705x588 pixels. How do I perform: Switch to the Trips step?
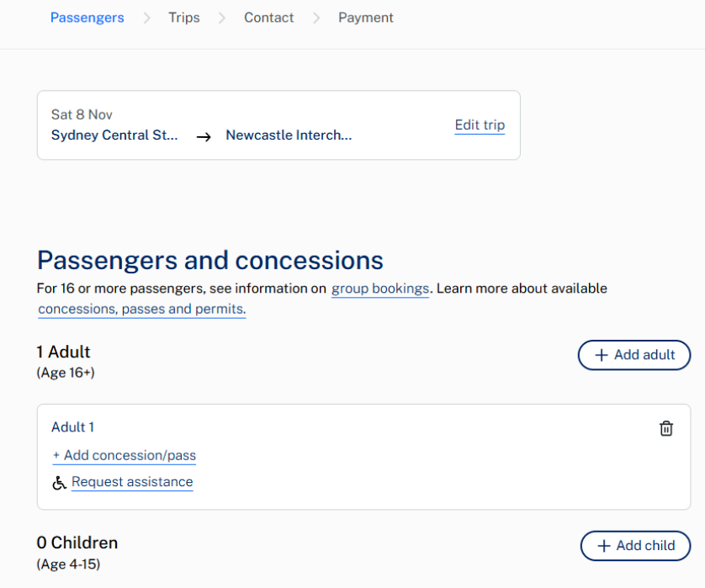[x=184, y=18]
